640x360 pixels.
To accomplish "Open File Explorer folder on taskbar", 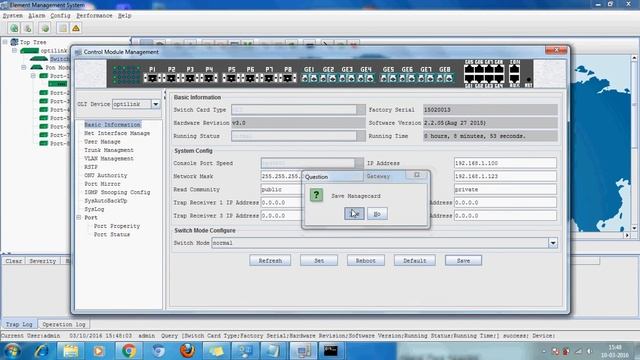I will coord(71,351).
